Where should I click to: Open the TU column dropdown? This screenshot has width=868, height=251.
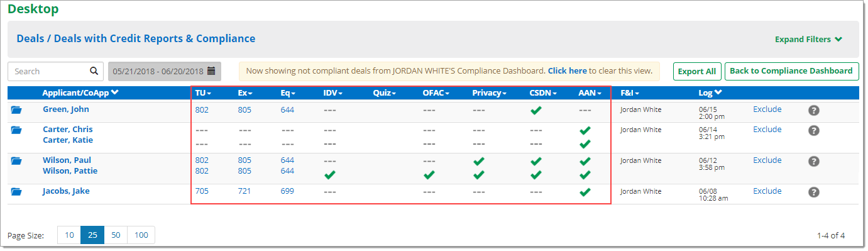tap(203, 93)
